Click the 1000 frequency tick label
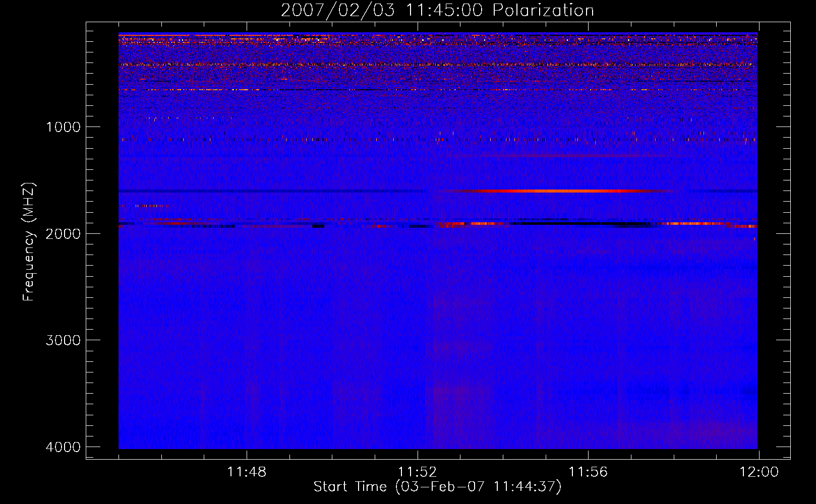This screenshot has height=504, width=816. pyautogui.click(x=63, y=127)
